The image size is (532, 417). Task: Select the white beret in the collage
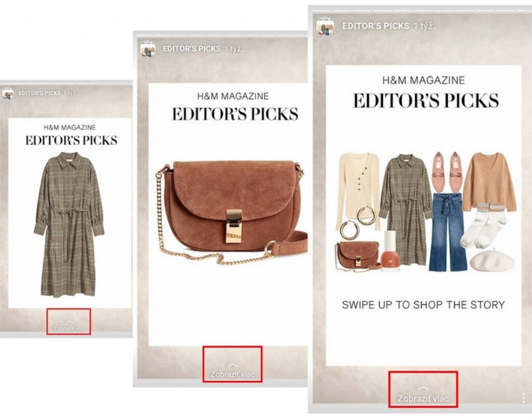click(x=493, y=260)
